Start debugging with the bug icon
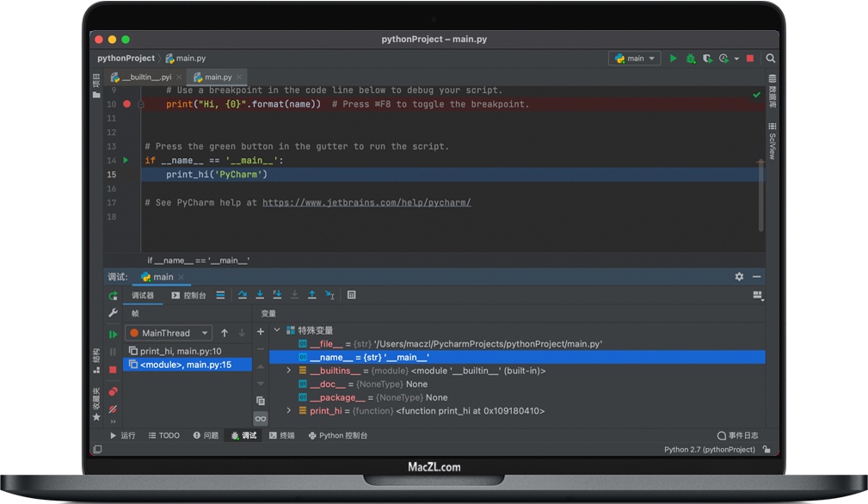The height and width of the screenshot is (504, 868). pos(691,58)
